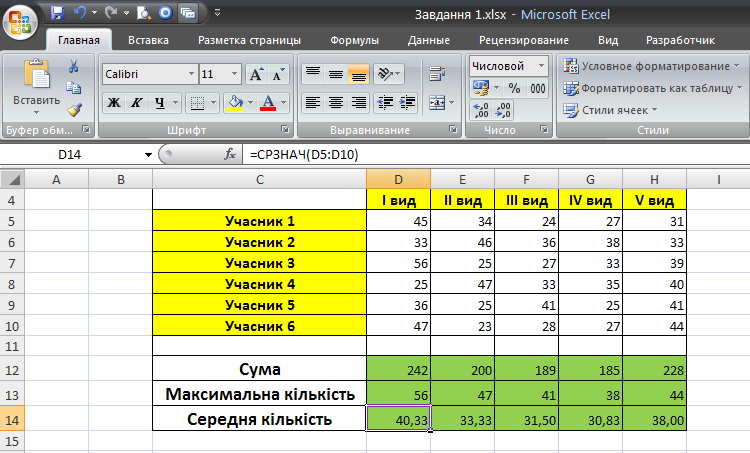
Task: Open the Данные tab
Action: click(x=429, y=40)
